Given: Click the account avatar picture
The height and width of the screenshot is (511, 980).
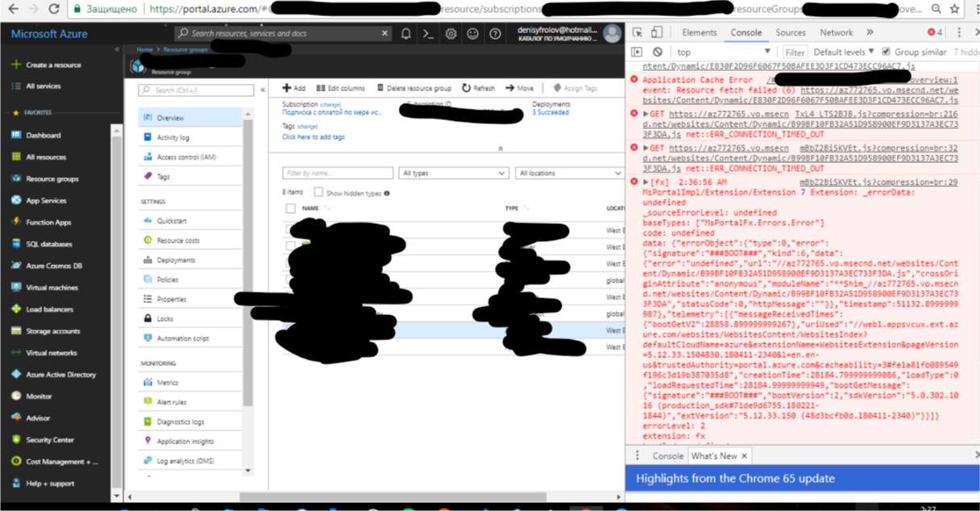Looking at the screenshot, I should tap(612, 33).
